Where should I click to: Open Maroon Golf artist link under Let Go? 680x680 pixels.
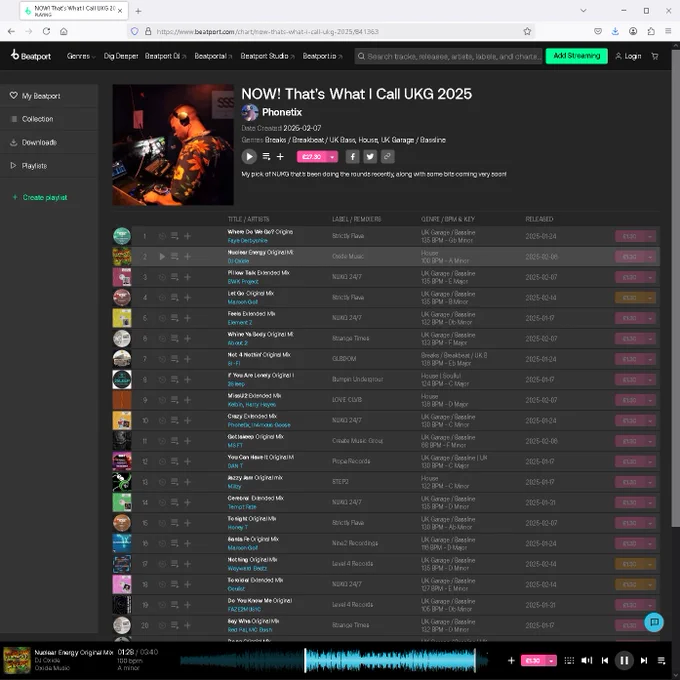pos(243,302)
